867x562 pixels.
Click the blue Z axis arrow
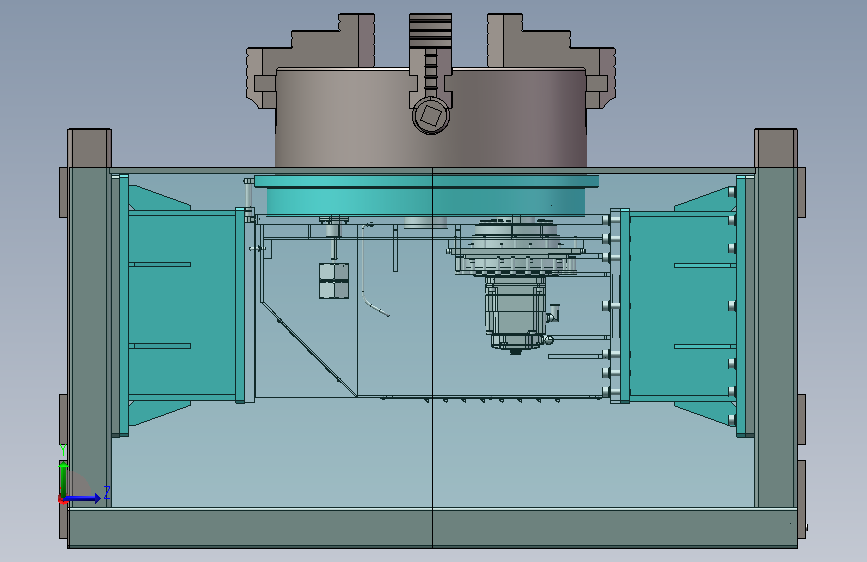(x=83, y=498)
